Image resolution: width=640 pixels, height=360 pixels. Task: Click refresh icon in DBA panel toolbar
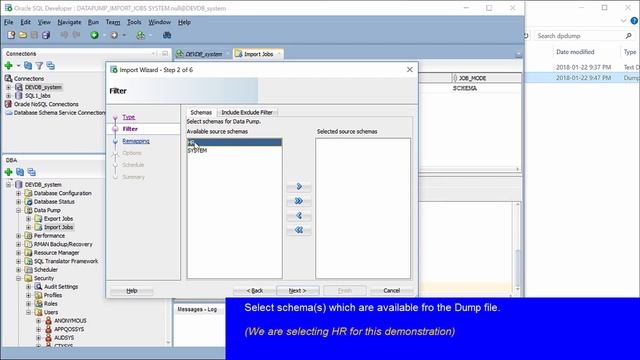(20, 172)
